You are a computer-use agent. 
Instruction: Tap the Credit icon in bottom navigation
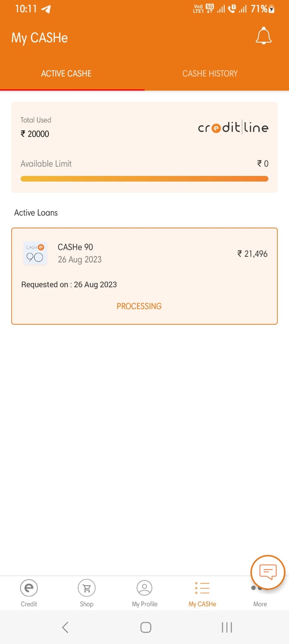click(x=29, y=588)
